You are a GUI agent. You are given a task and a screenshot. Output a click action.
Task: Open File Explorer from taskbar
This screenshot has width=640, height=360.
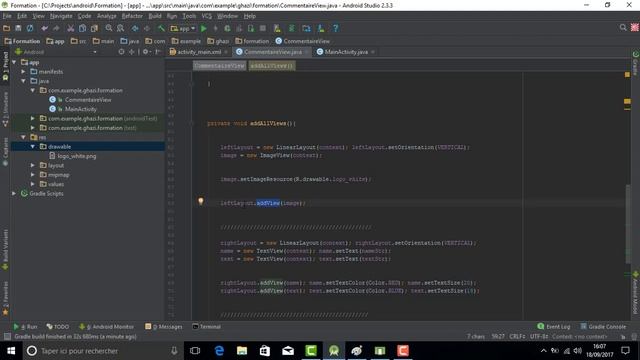pyautogui.click(x=242, y=351)
